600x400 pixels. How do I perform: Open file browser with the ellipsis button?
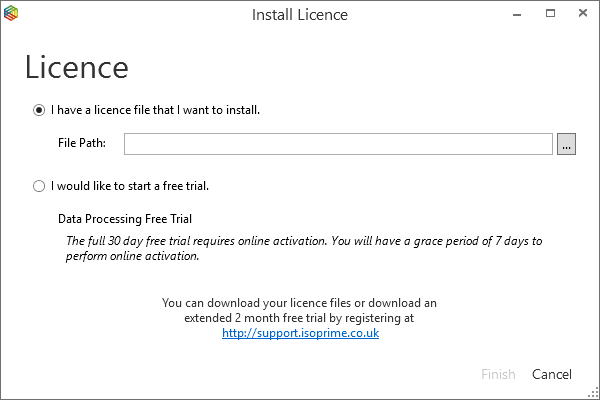(567, 145)
